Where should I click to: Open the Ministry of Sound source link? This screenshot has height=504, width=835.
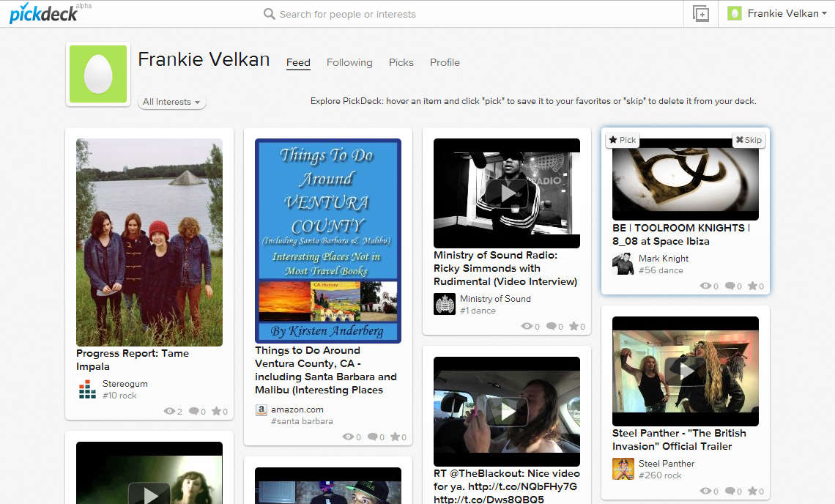click(x=495, y=299)
